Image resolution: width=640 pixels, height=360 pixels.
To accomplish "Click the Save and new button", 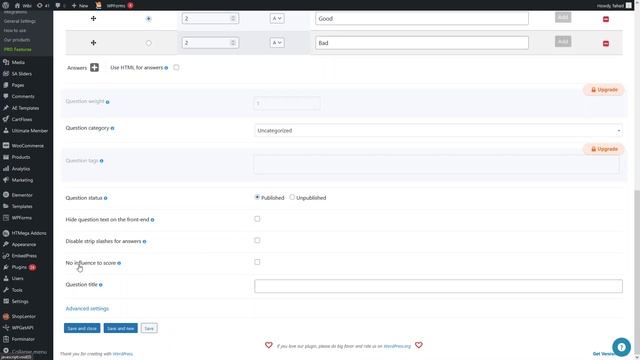I will tap(120, 328).
